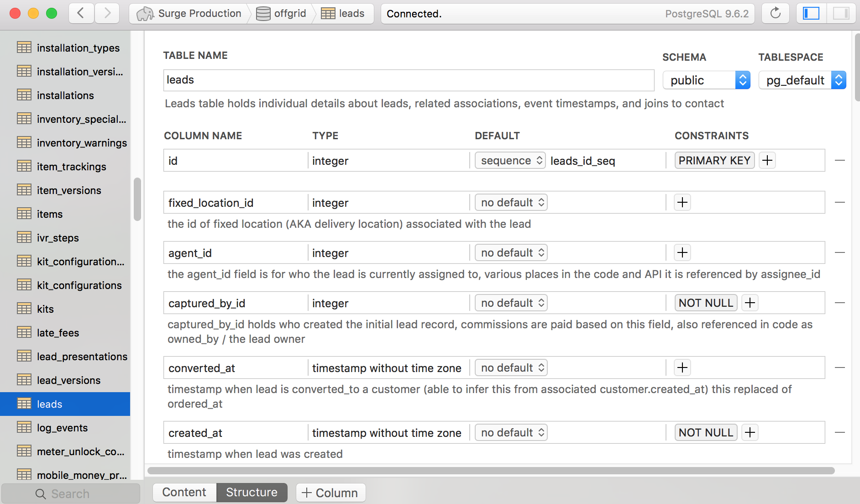Select the kit_configurations table
Image resolution: width=860 pixels, height=504 pixels.
point(65,285)
